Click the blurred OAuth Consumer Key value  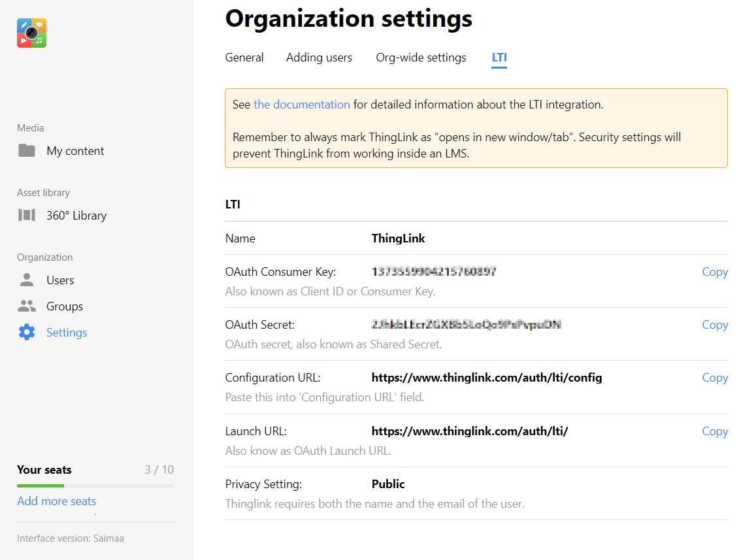(x=434, y=272)
